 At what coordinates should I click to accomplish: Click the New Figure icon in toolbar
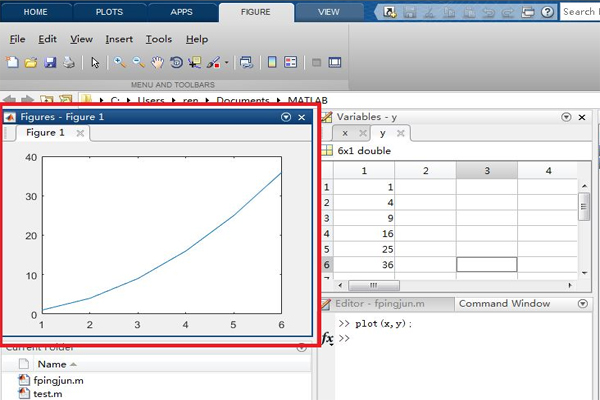pos(12,62)
